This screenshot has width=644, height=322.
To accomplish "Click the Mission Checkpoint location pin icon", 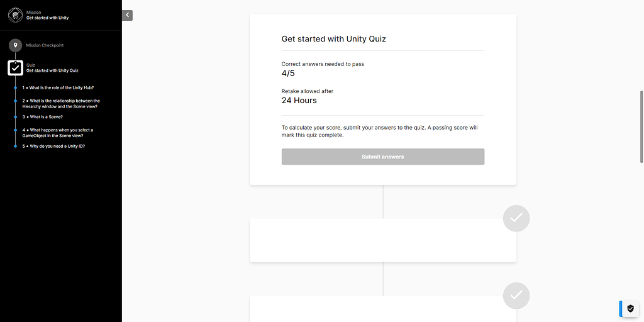I will click(x=16, y=45).
